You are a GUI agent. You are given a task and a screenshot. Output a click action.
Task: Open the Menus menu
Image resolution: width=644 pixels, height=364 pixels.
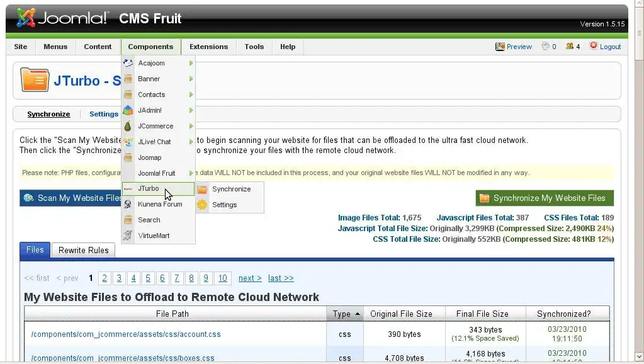pos(55,47)
